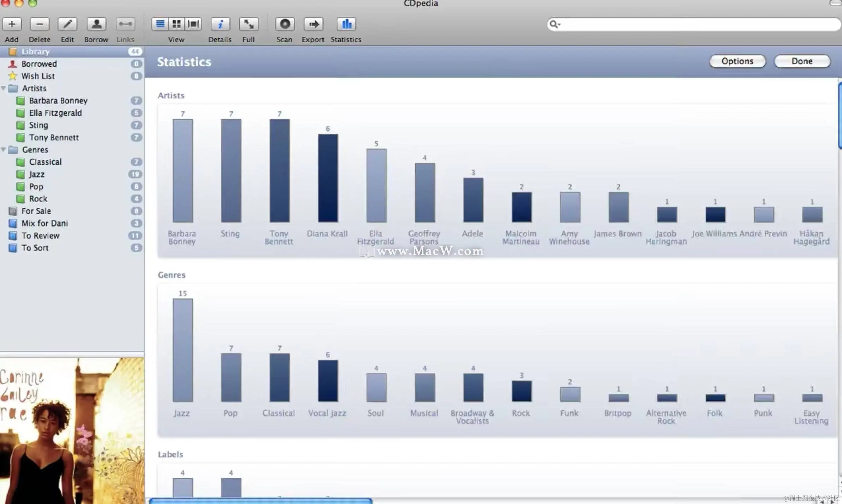The width and height of the screenshot is (842, 504).
Task: Click the Labels section heading
Action: tap(170, 454)
